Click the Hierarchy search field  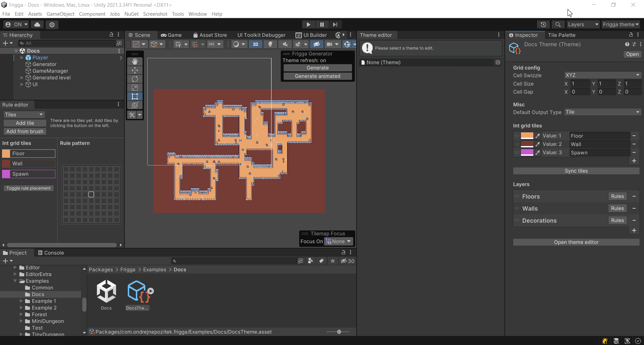[x=66, y=43]
